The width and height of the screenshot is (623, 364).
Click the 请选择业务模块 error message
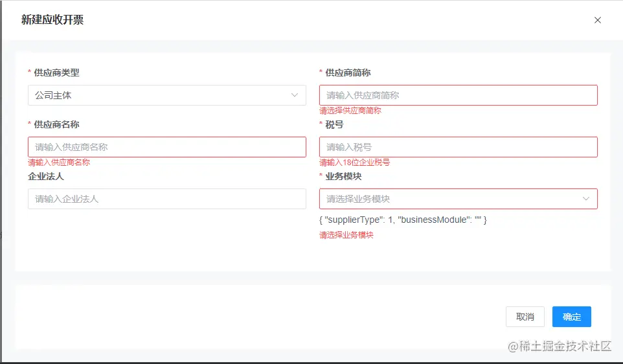coord(346,235)
